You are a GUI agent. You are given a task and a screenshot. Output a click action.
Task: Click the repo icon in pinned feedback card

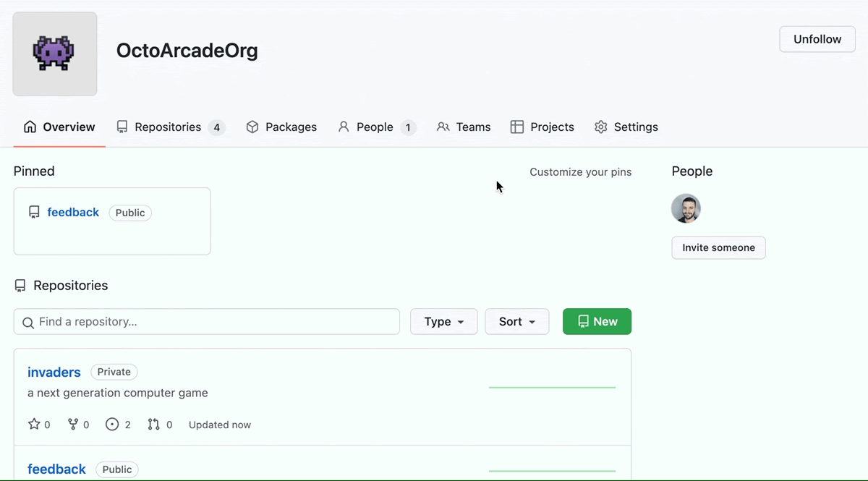pos(34,213)
